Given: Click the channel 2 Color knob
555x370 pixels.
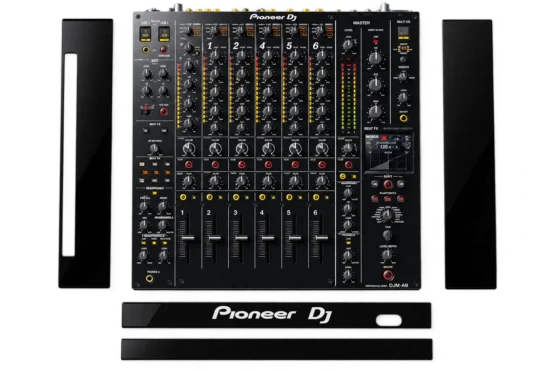Looking at the screenshot, I should tap(215, 149).
